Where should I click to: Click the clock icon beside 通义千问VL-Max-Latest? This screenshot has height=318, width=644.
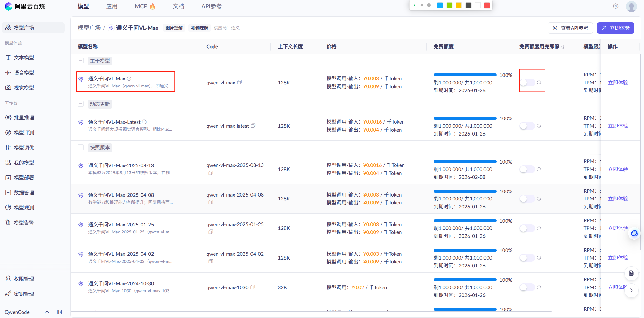144,122
